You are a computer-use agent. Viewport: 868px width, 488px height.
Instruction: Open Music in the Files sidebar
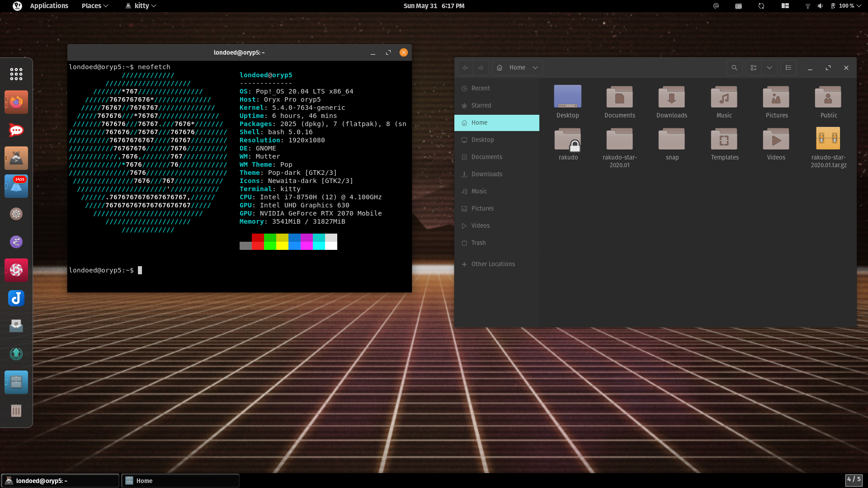(x=497, y=192)
